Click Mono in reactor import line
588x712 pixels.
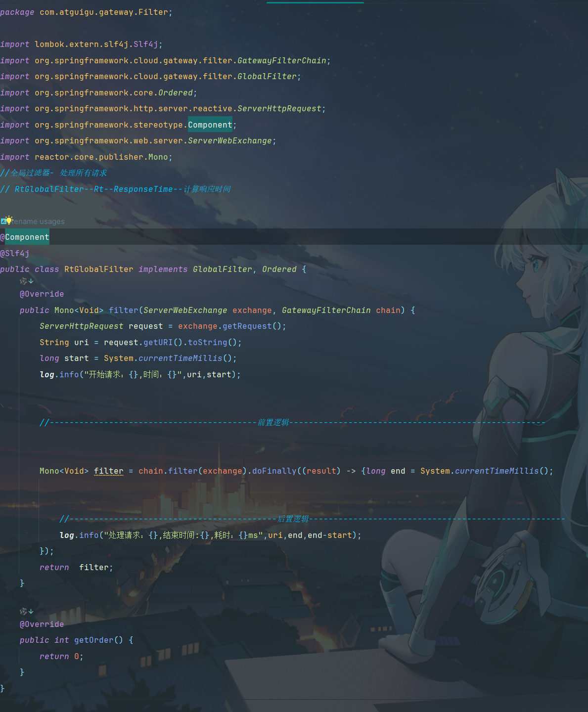pyautogui.click(x=158, y=157)
